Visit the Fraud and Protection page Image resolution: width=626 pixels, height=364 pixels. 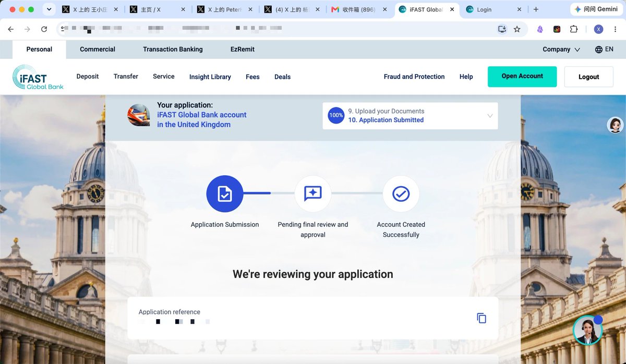(414, 77)
